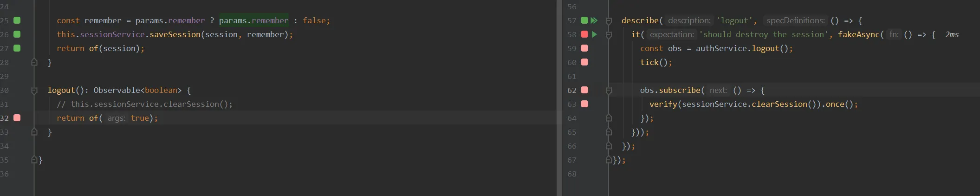
Task: Click the green coverage marker on line 57
Action: [584, 20]
